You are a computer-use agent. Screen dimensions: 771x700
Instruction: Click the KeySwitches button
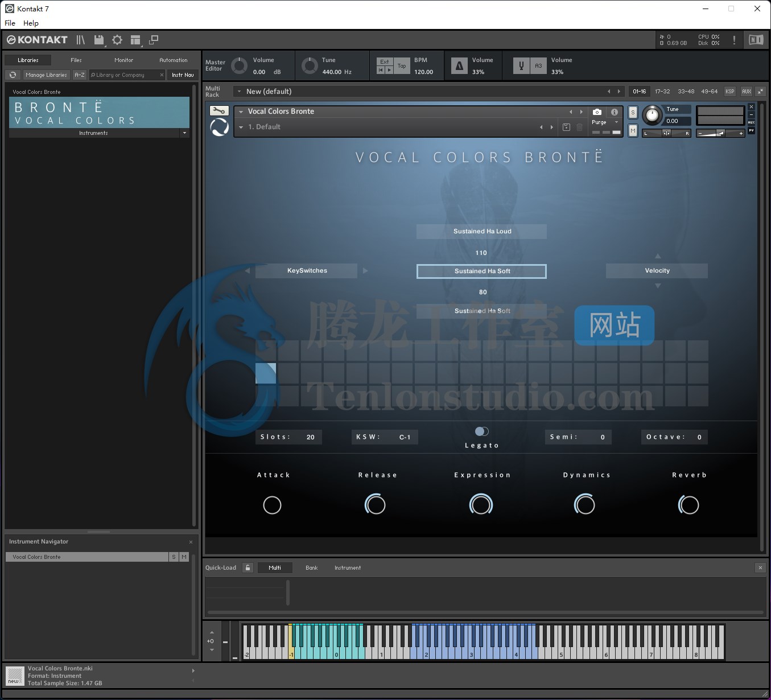click(307, 271)
